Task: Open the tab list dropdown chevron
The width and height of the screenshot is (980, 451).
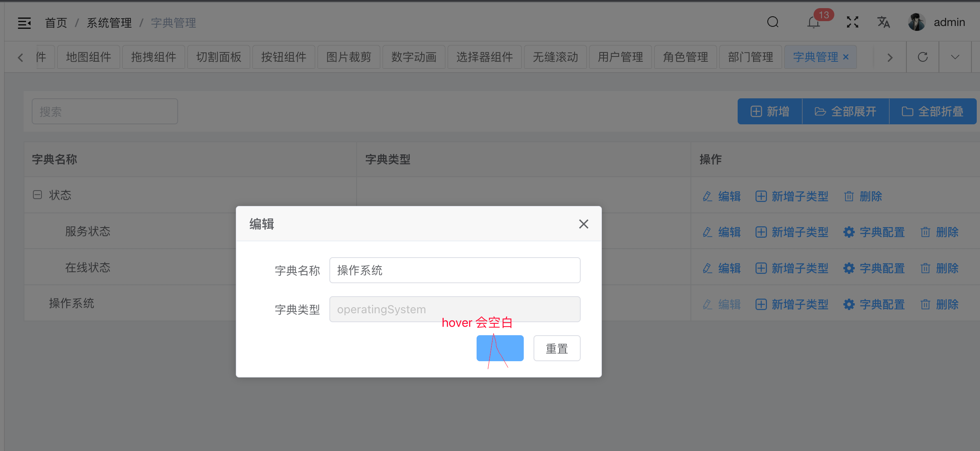Action: [954, 57]
